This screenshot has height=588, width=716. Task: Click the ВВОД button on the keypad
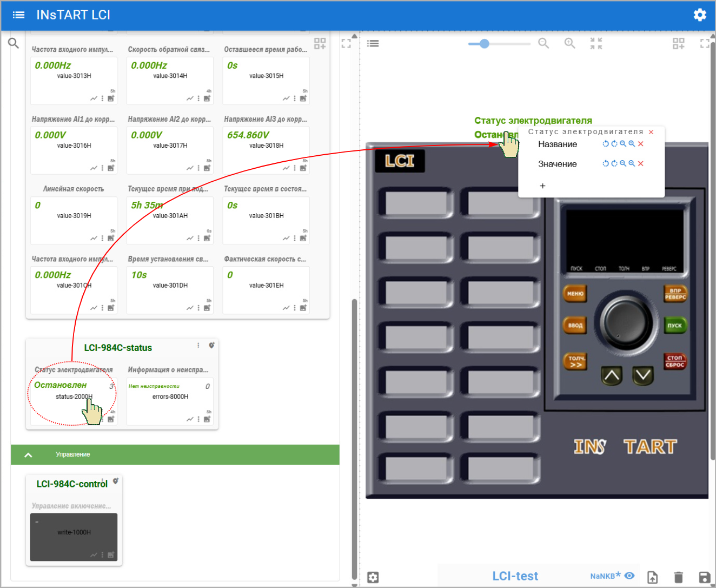(x=575, y=325)
